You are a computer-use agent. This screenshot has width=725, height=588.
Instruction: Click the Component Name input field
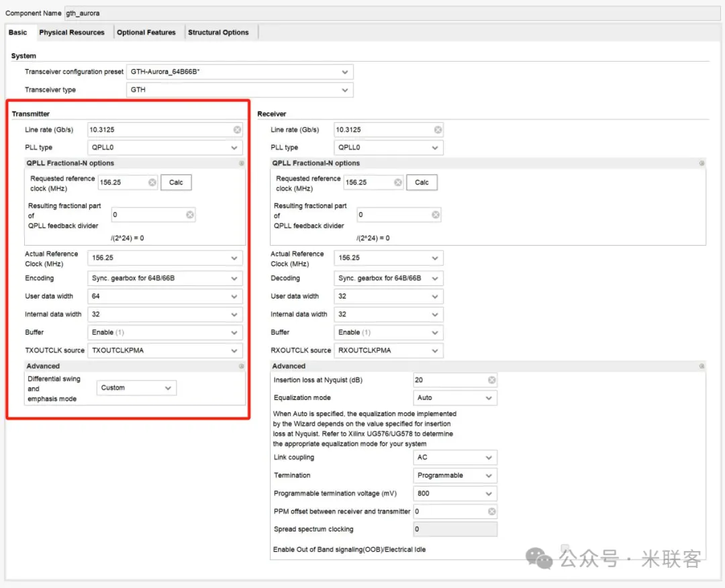(392, 13)
